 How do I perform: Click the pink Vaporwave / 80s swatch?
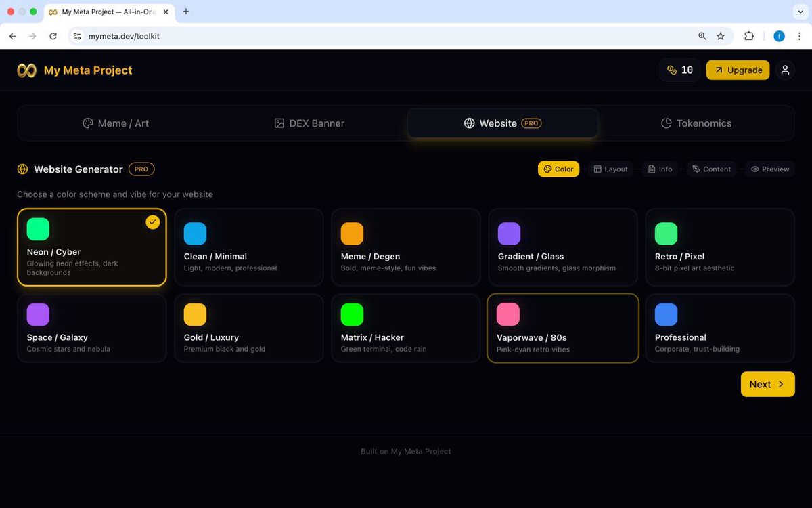point(508,315)
